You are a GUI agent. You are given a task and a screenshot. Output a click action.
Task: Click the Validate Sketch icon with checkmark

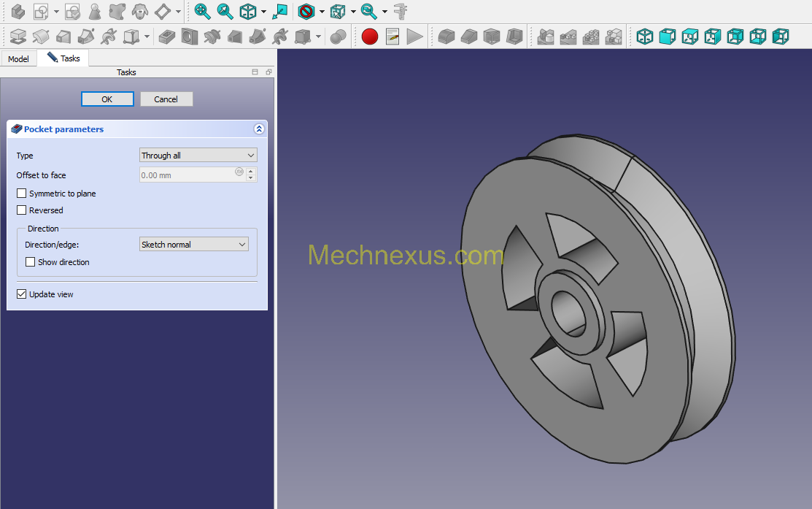[x=72, y=12]
